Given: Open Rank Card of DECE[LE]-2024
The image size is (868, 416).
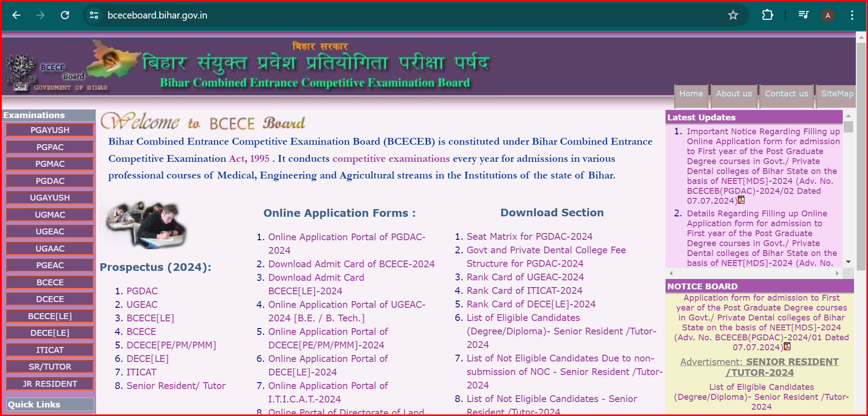Looking at the screenshot, I should [531, 304].
